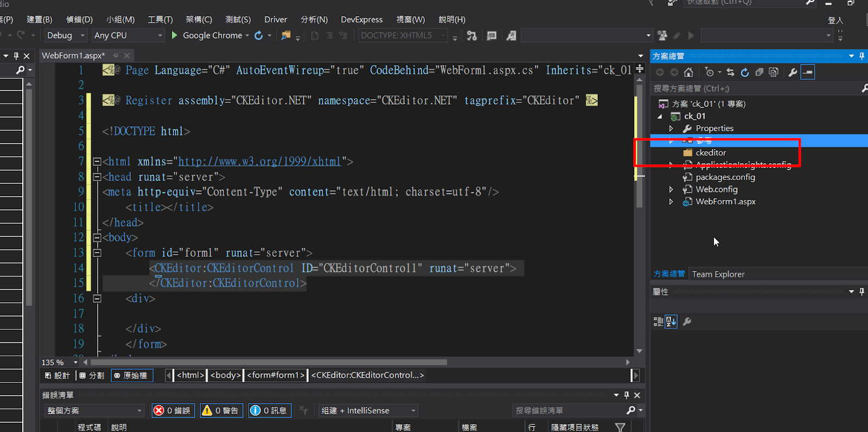Click the auto-hide pin on Properties panel

pyautogui.click(x=861, y=292)
